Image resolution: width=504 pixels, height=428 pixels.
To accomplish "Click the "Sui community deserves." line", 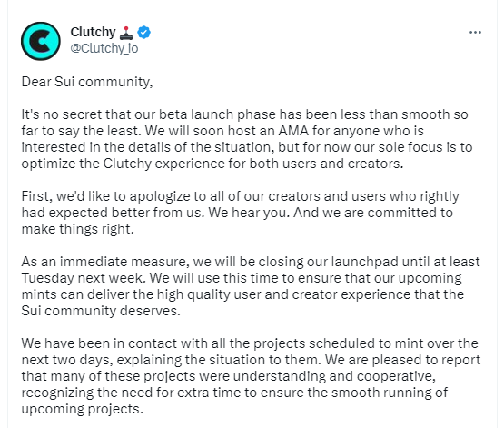I will [101, 311].
